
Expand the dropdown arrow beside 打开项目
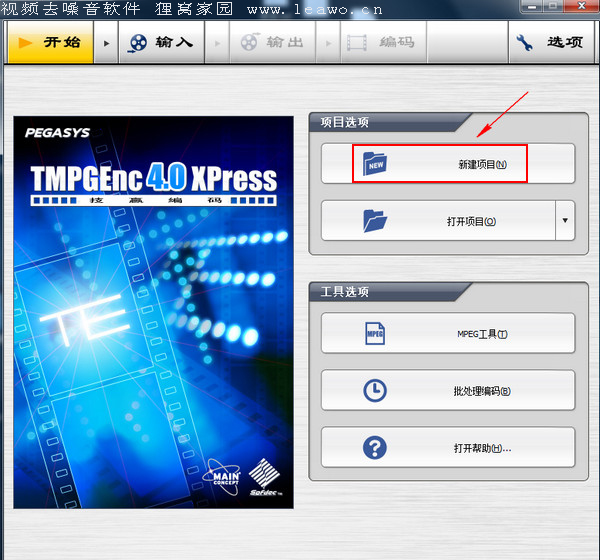pyautogui.click(x=565, y=221)
